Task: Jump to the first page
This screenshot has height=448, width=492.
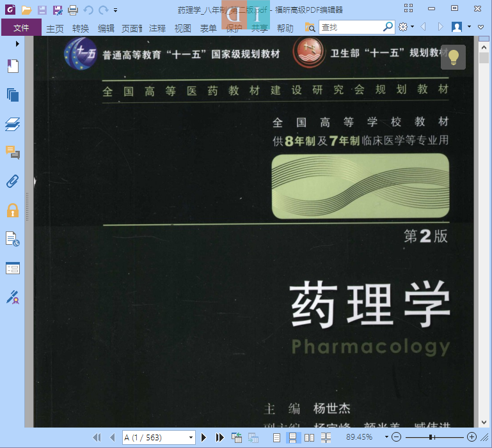Action: [x=97, y=437]
